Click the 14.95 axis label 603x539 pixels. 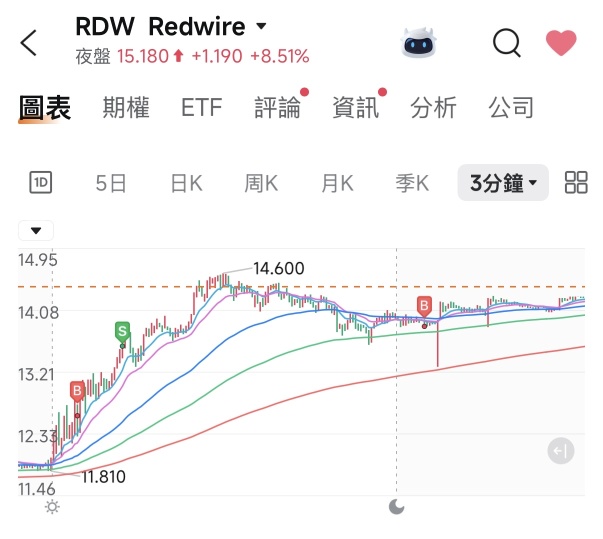(x=38, y=260)
